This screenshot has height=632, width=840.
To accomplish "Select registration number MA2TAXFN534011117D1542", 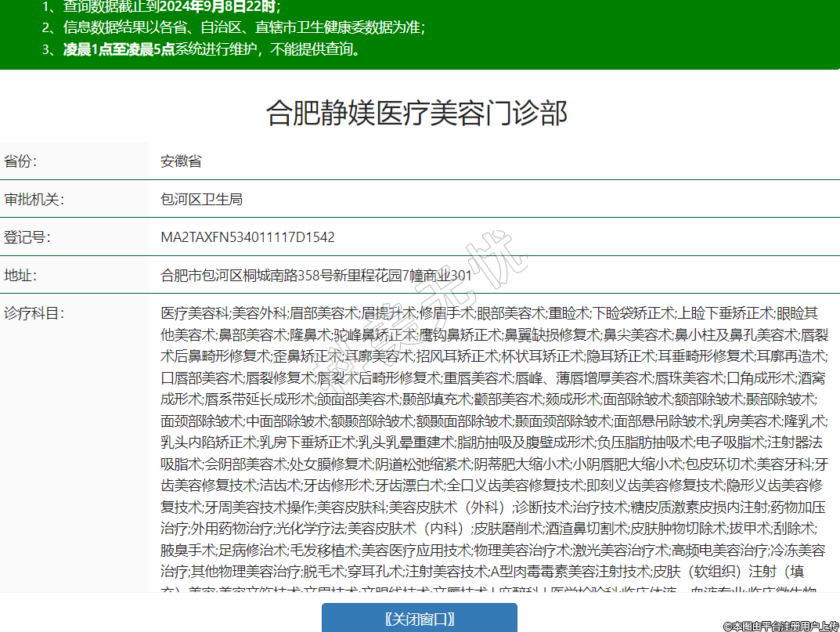I will 247,237.
